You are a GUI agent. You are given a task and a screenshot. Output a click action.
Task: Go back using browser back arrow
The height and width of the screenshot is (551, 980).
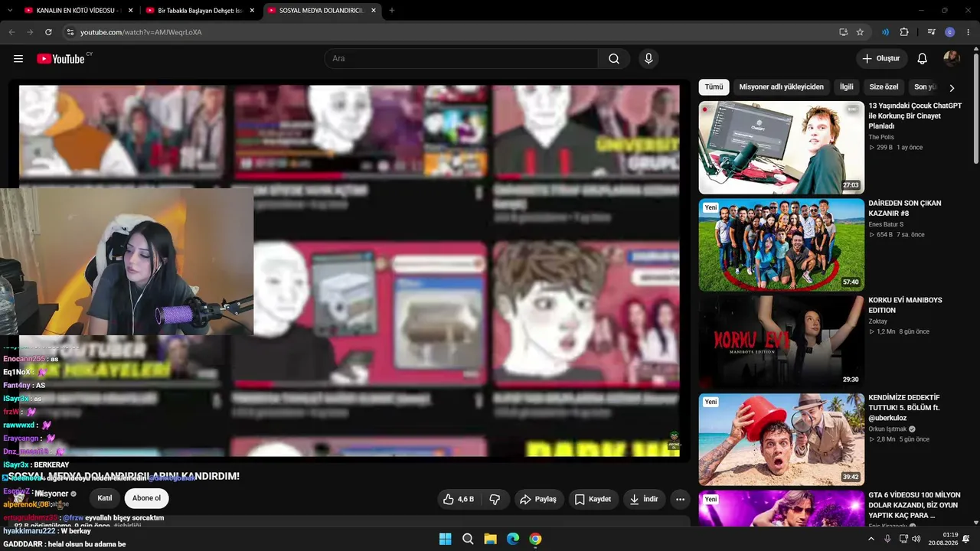click(11, 32)
